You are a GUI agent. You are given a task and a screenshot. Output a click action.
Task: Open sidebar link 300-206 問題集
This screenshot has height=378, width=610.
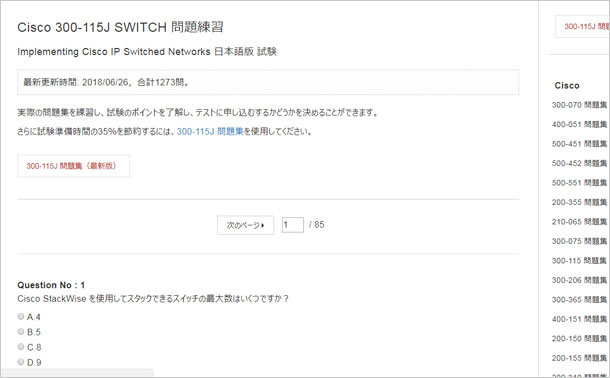point(579,280)
